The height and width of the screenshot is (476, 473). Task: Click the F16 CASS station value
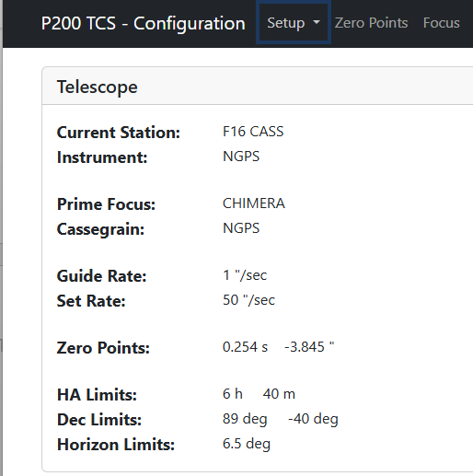(x=253, y=132)
